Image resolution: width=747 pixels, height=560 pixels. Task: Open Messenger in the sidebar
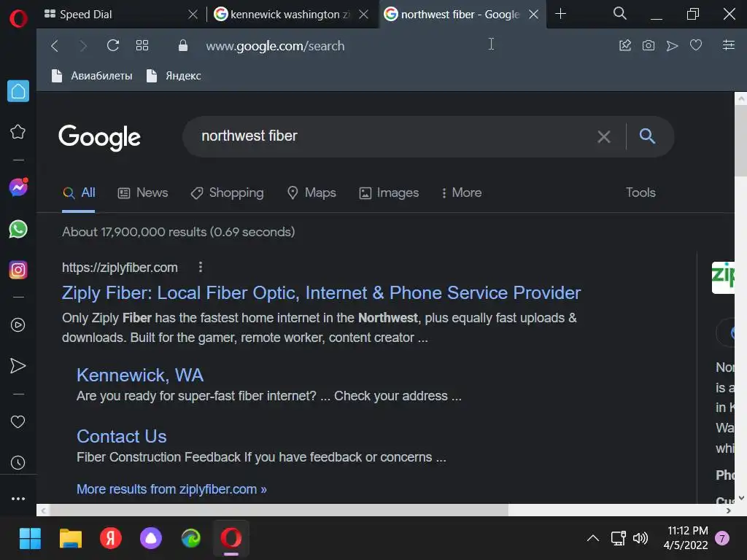point(18,187)
